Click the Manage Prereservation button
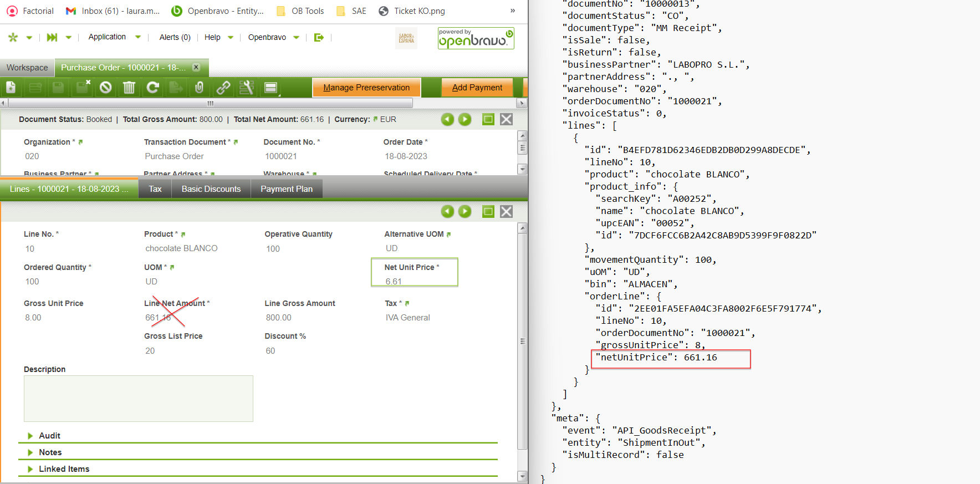This screenshot has width=980, height=484. 366,88
